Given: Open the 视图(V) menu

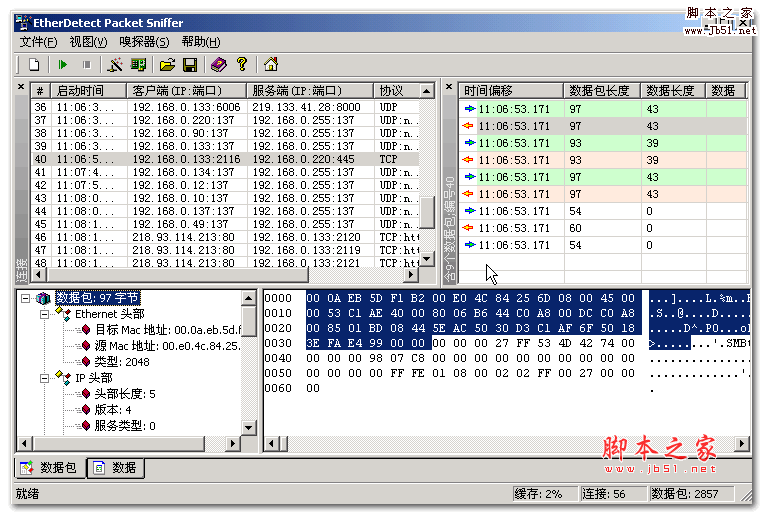Looking at the screenshot, I should tap(88, 41).
